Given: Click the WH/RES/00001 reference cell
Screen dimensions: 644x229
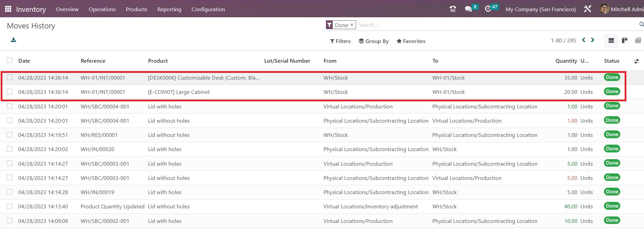Looking at the screenshot, I should (99, 135).
